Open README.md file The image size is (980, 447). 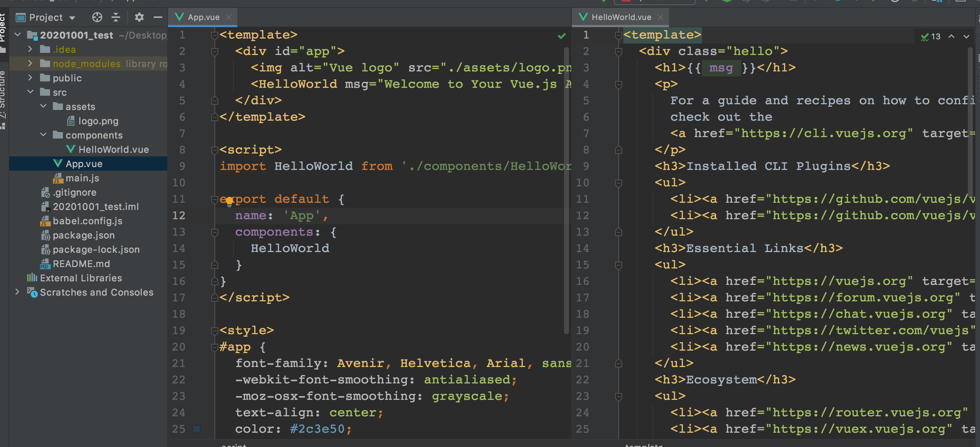point(75,264)
